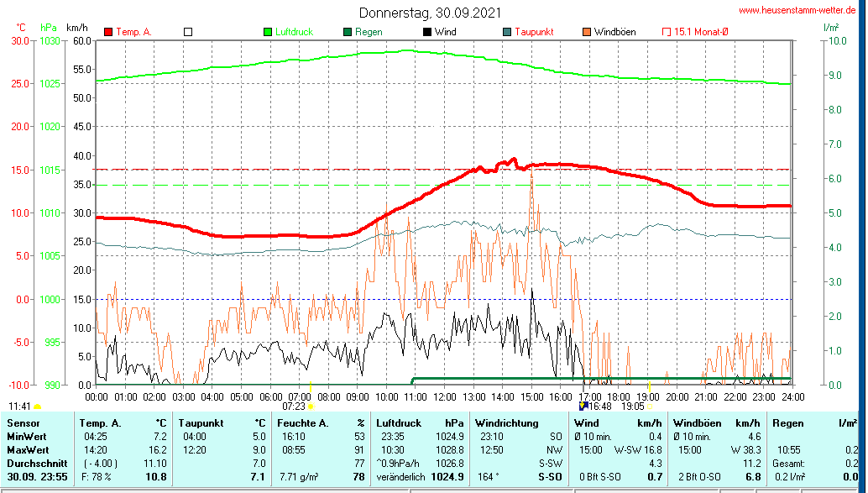The width and height of the screenshot is (868, 493).
Task: Click the temperature peak on the red curve
Action: [x=515, y=160]
